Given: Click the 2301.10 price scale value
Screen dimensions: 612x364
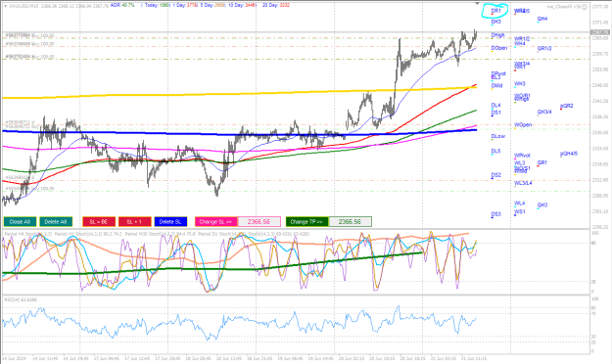Looking at the screenshot, I should point(600,211).
